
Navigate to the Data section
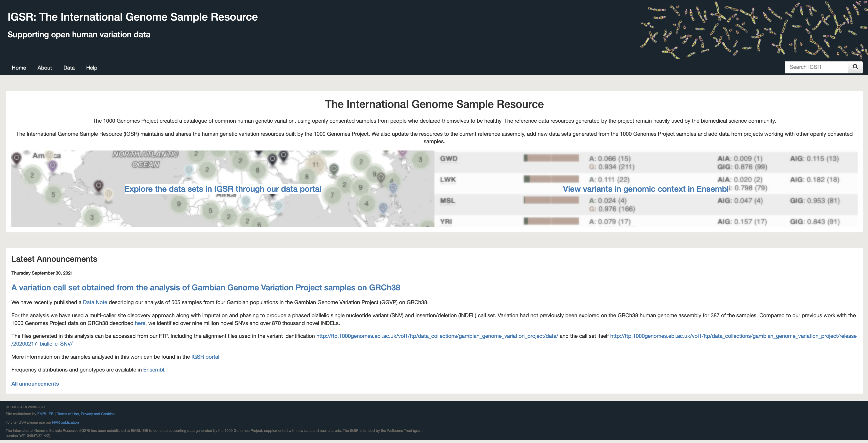69,68
